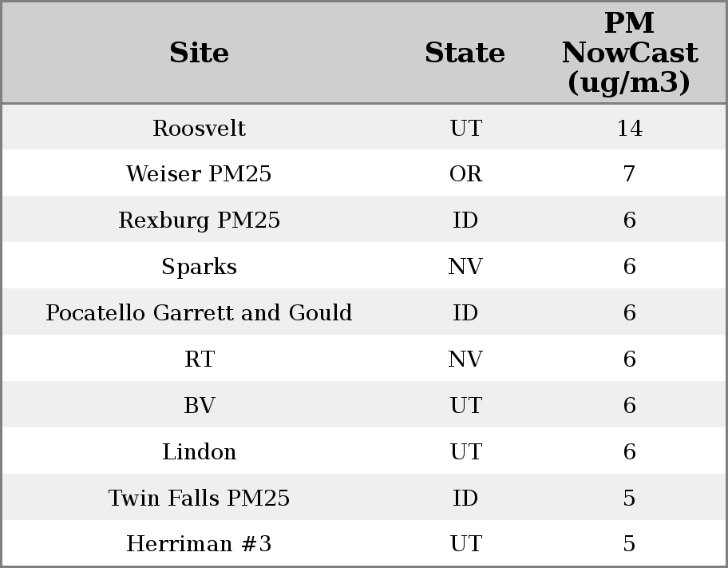
Task: Click the Site column header
Action: point(199,54)
